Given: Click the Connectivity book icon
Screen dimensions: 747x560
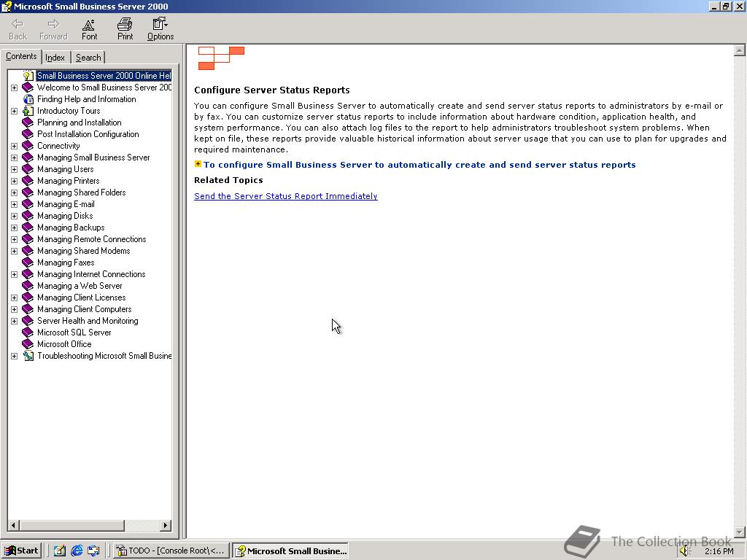Looking at the screenshot, I should (28, 146).
